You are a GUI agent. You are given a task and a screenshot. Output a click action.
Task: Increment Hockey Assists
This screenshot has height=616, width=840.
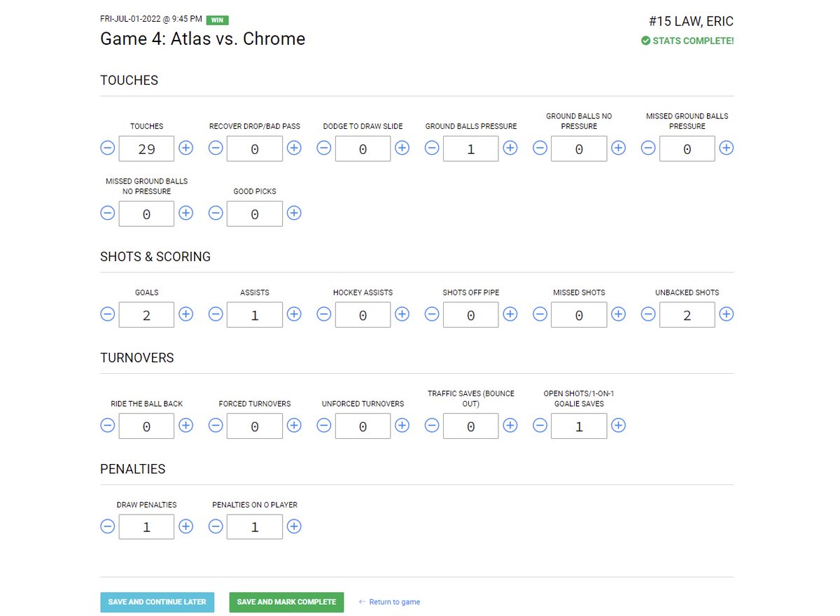402,314
